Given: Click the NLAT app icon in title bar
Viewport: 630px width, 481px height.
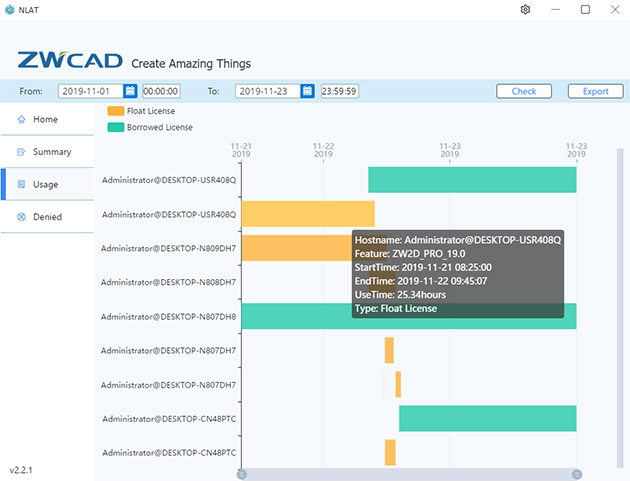Looking at the screenshot, I should [10, 10].
